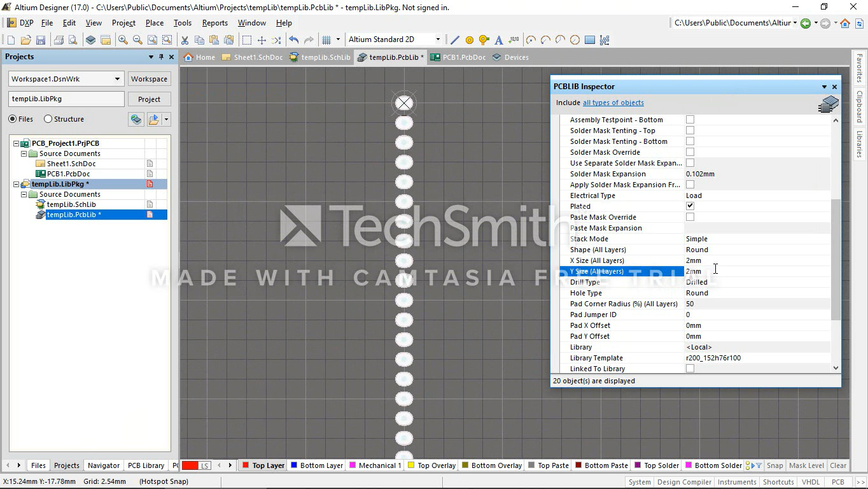Screen dimensions: 868x489
Task: Enable the Solder Mask Override checkbox
Action: 690,152
